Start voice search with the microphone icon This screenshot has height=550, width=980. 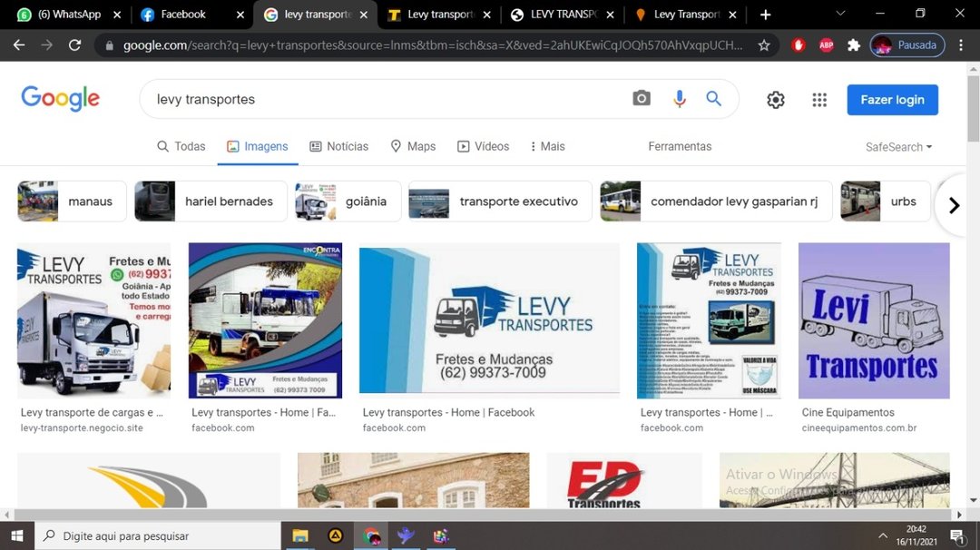680,99
